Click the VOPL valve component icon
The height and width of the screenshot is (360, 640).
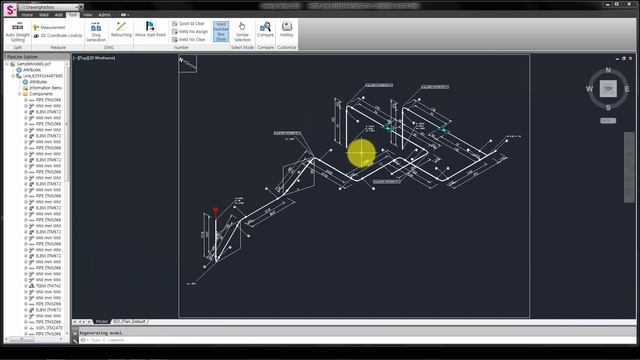pyautogui.click(x=31, y=328)
